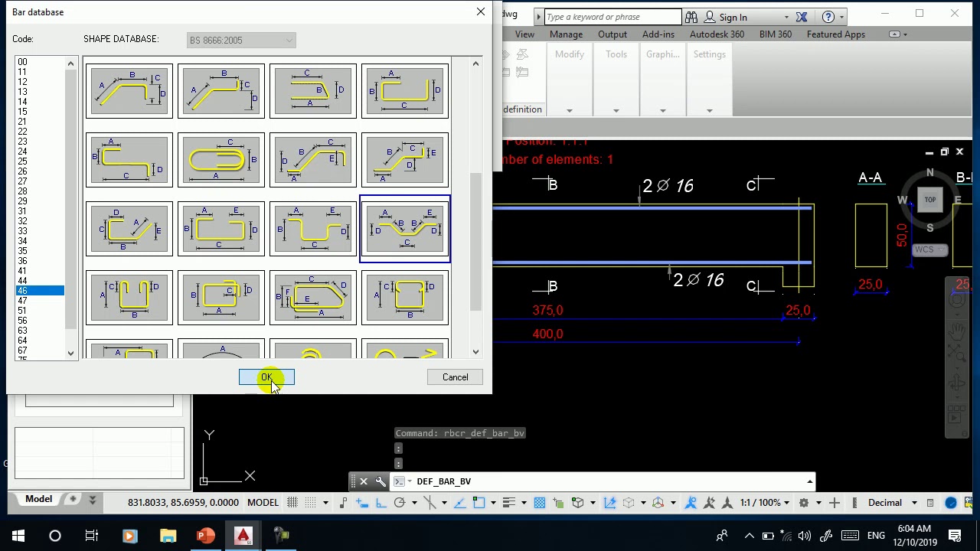Click the Selection Cycling status icon
This screenshot has height=551, width=980.
(558, 503)
